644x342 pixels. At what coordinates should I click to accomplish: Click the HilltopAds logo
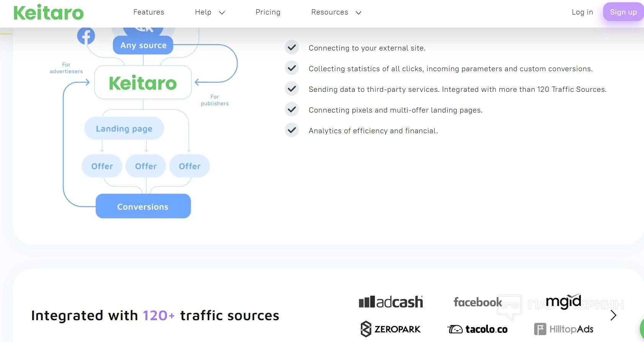coord(564,329)
